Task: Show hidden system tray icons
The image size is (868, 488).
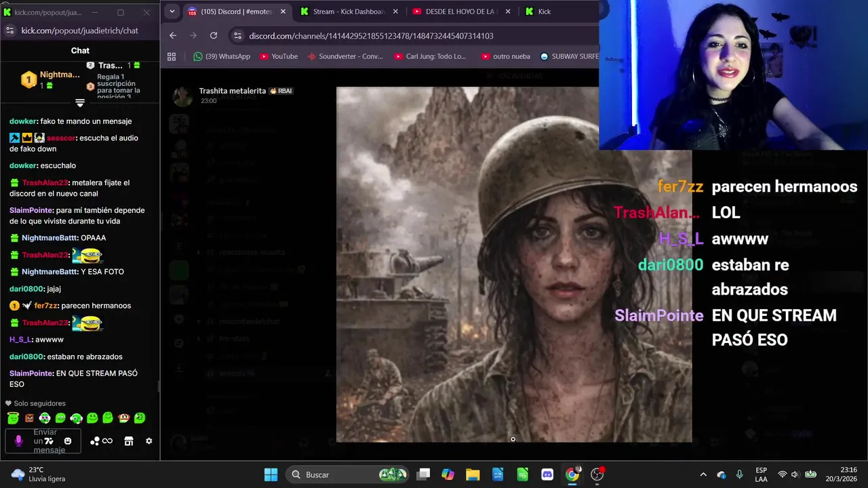Action: pyautogui.click(x=703, y=474)
